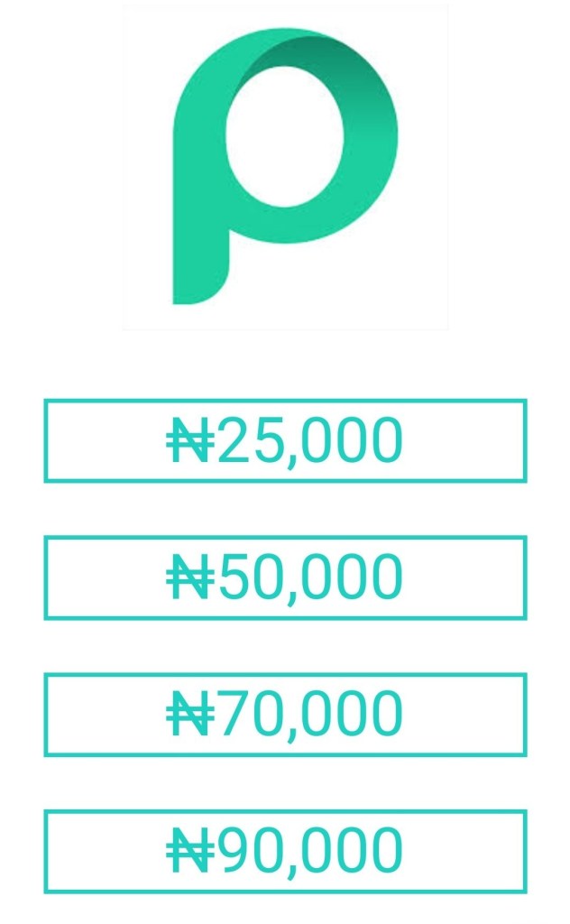
Task: Select the ₦25,000 amount option
Action: click(285, 440)
